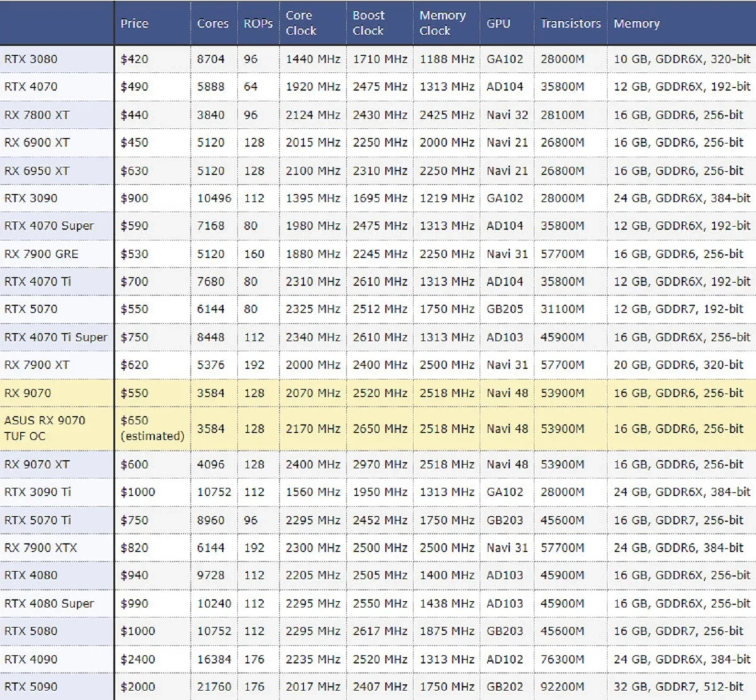The image size is (756, 700).
Task: Select the Memory Clock column header
Action: point(443,23)
